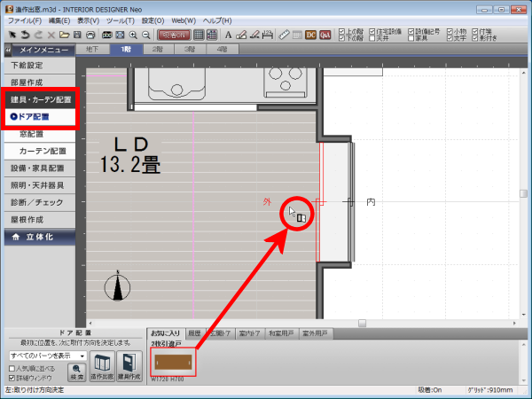This screenshot has width=532, height=399.
Task: Expand the 照明・天井器具 menu section
Action: point(40,184)
